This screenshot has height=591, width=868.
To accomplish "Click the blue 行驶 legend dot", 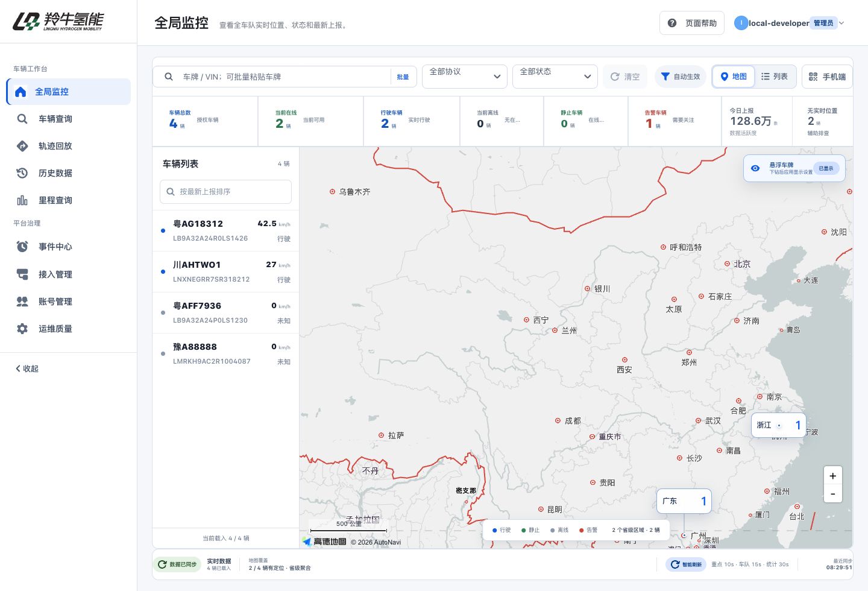I will (x=494, y=530).
